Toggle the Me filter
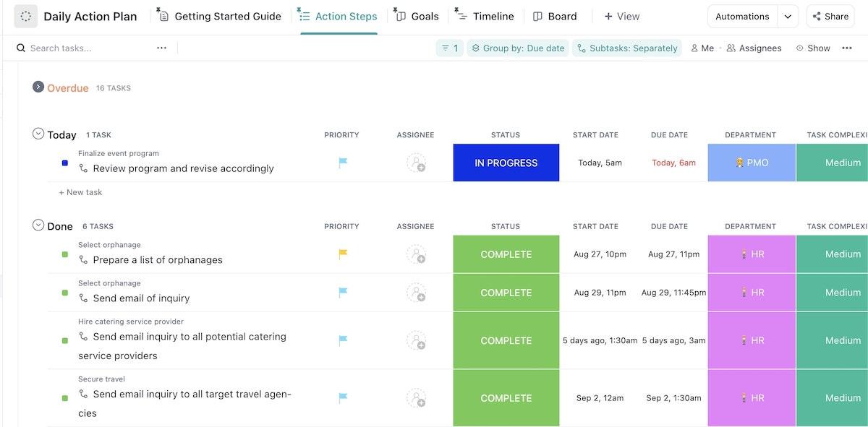Viewport: 868px width, 427px height. (702, 48)
